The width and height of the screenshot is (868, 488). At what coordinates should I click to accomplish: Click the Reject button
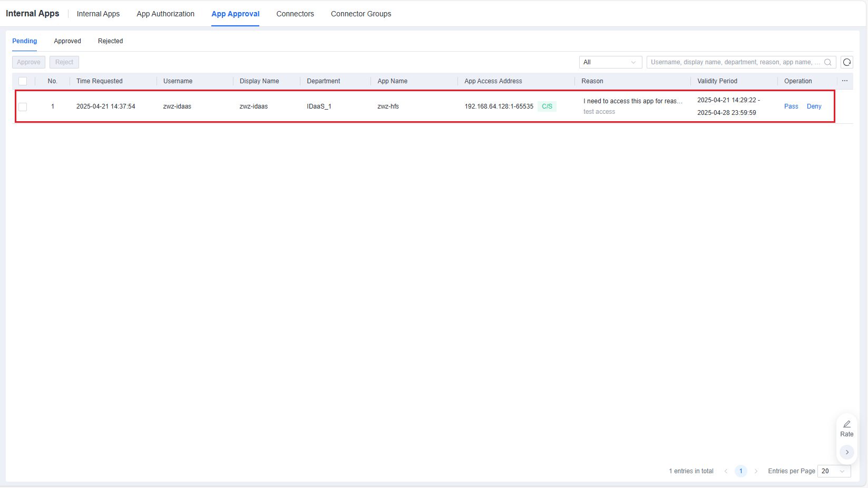tap(64, 62)
